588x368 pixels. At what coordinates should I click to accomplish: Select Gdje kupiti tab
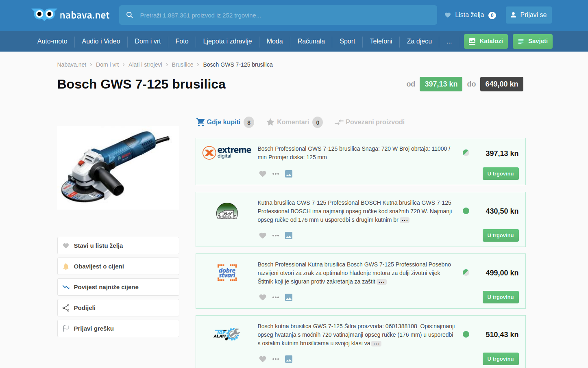click(x=225, y=122)
